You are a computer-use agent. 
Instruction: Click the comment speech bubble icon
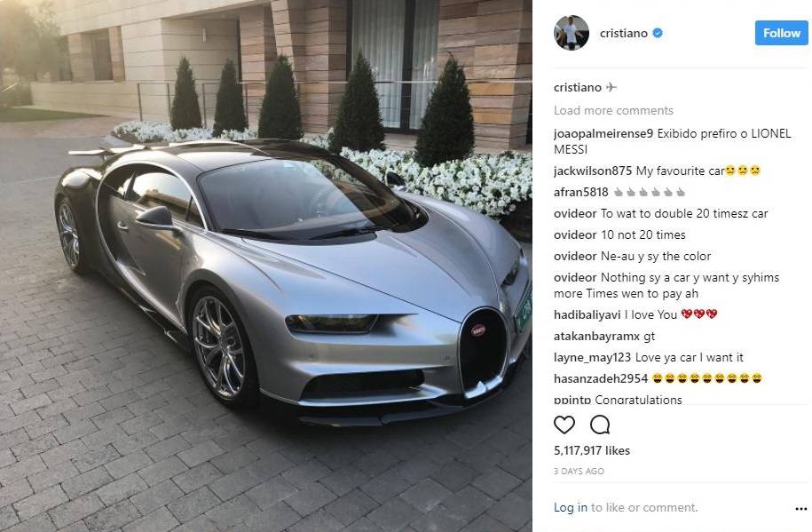[x=600, y=425]
